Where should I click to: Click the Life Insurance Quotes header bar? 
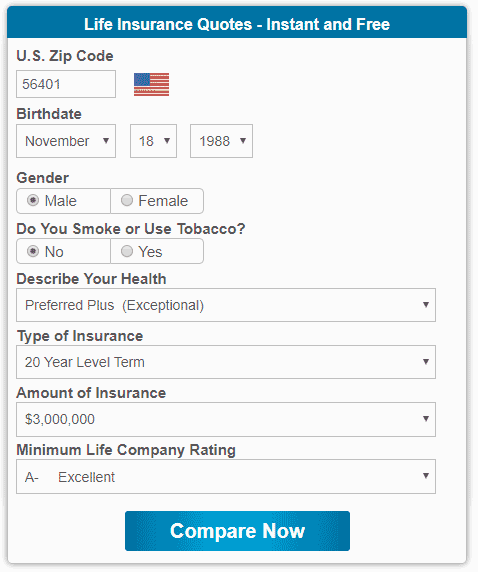(237, 22)
